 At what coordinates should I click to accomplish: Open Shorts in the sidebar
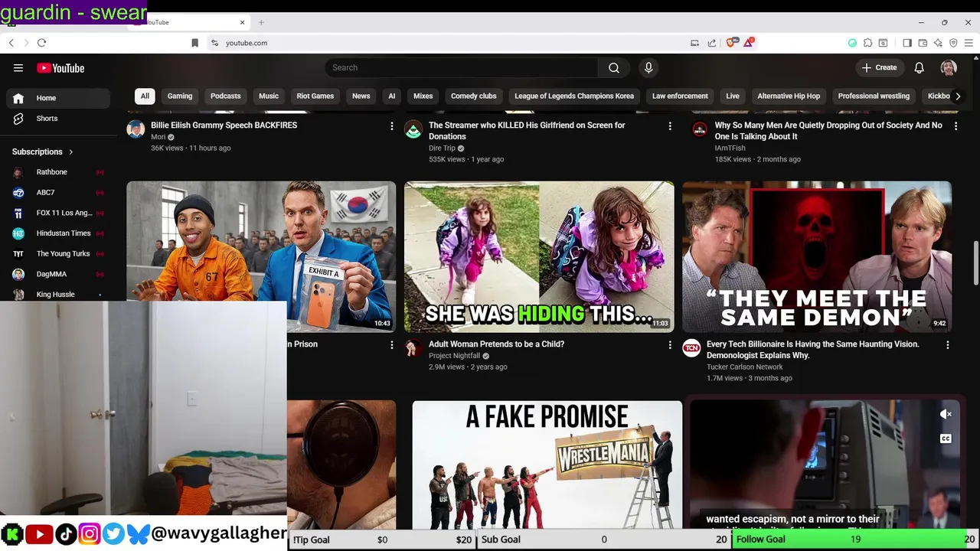click(x=60, y=119)
